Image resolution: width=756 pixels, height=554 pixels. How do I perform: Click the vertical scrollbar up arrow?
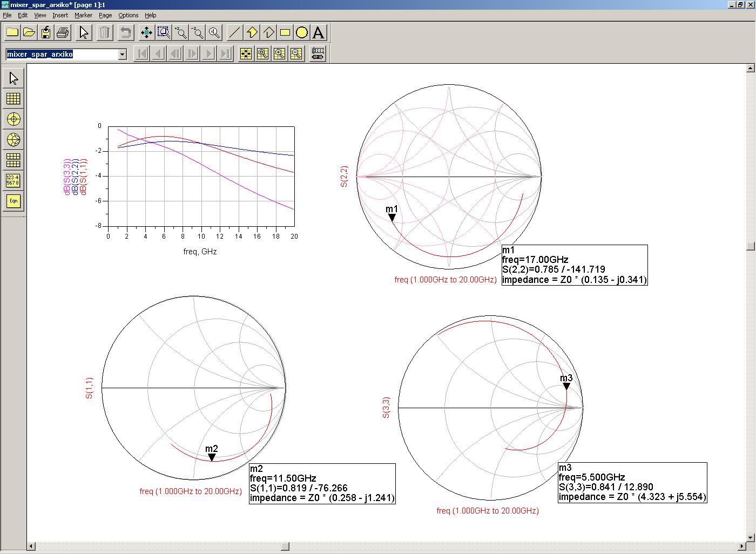[751, 68]
